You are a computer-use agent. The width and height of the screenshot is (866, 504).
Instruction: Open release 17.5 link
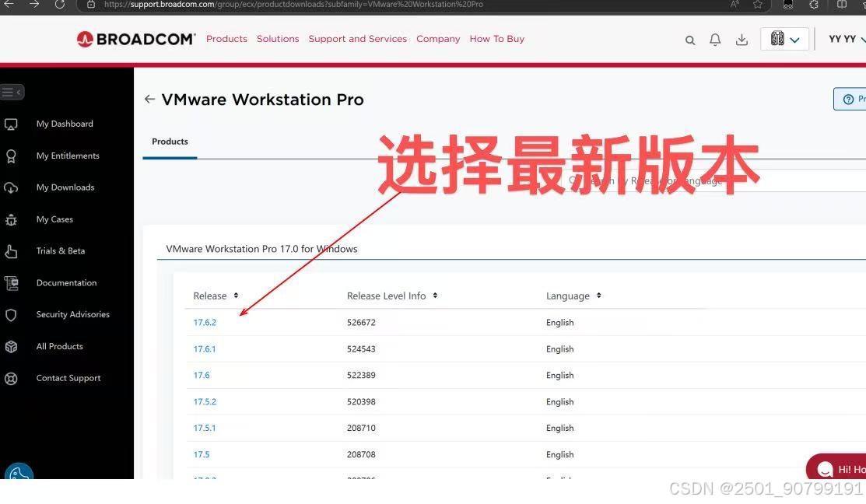(x=201, y=454)
